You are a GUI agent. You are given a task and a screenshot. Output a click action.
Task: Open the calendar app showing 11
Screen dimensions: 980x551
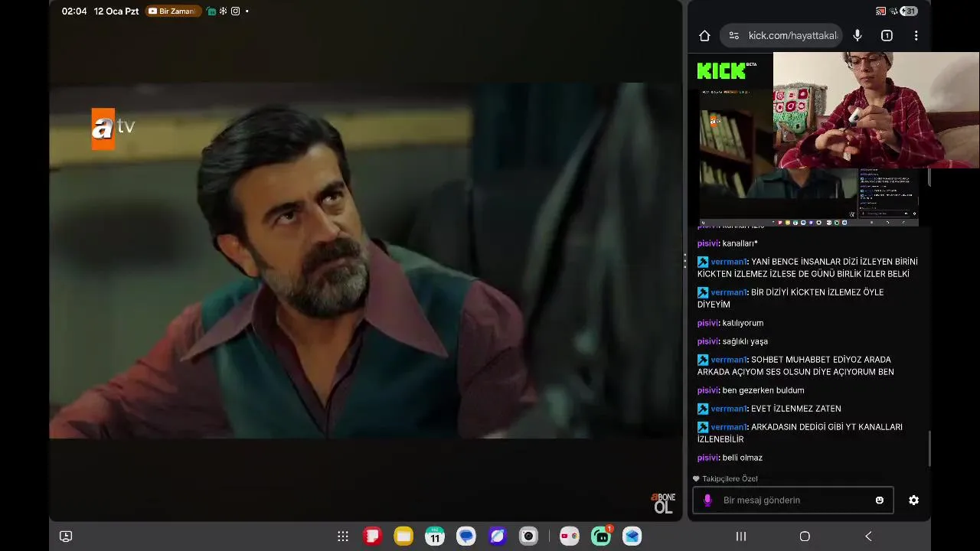point(435,536)
